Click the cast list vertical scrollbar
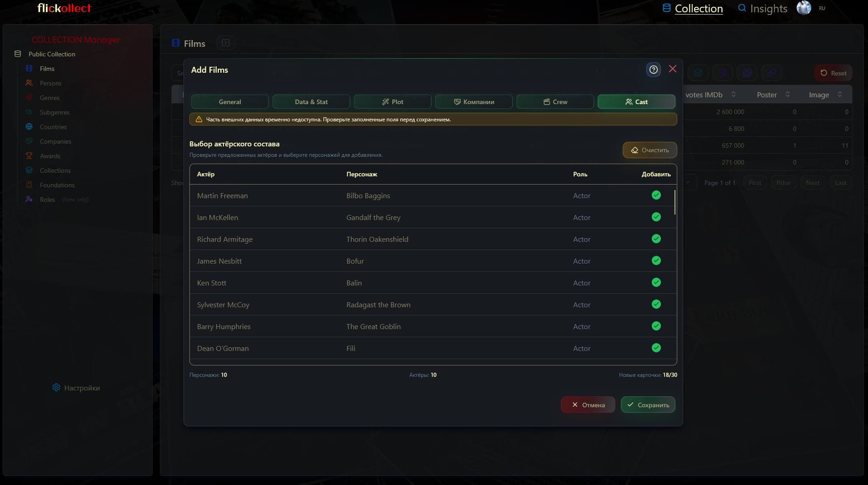 (675, 202)
